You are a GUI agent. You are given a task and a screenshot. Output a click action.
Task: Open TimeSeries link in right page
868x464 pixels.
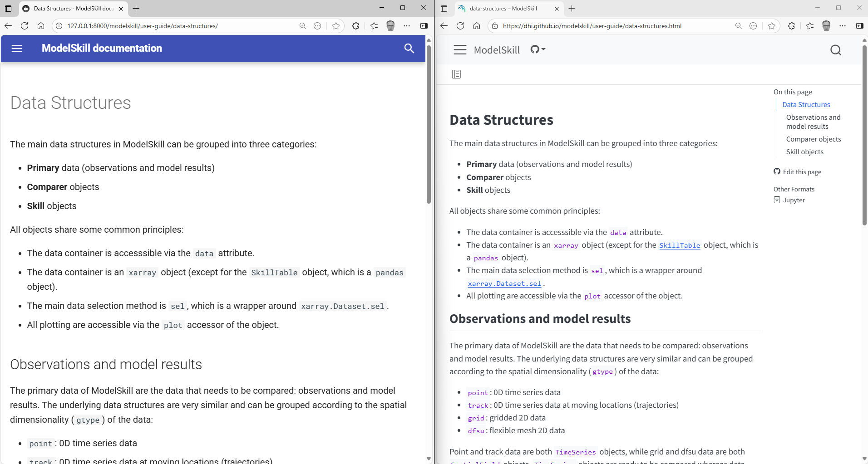pos(575,452)
